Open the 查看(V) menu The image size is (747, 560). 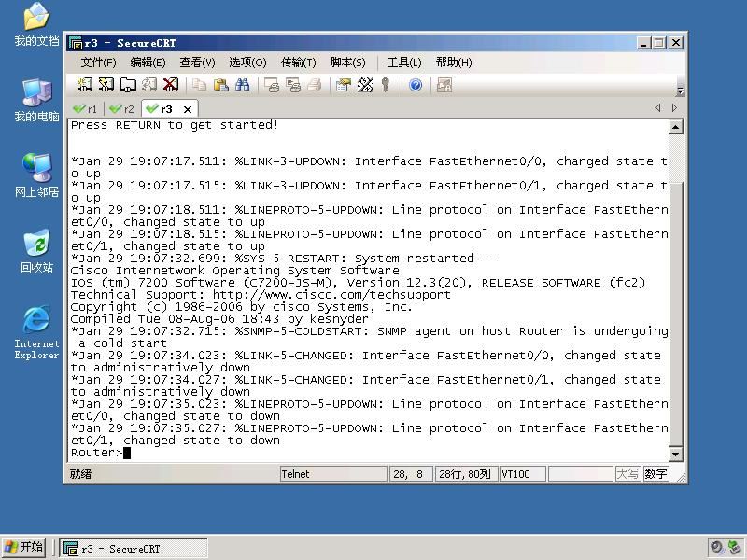pyautogui.click(x=197, y=63)
